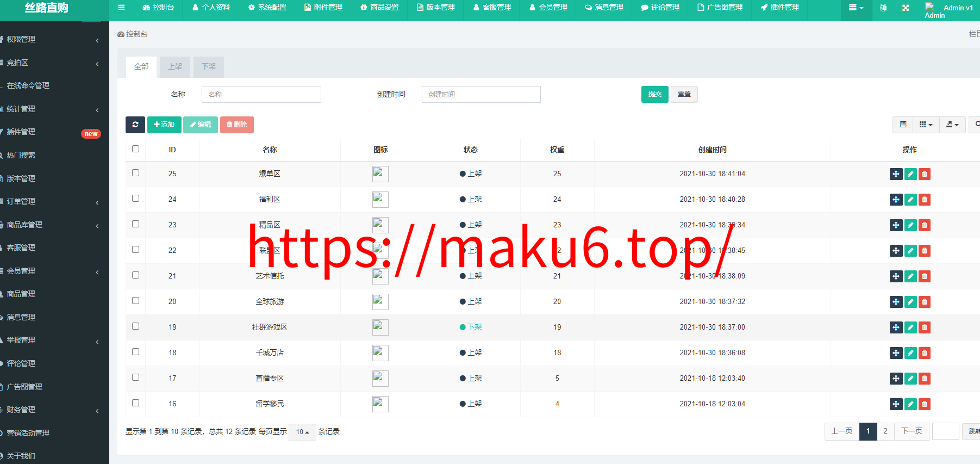
Task: Check the box for row ID 21
Action: [135, 275]
